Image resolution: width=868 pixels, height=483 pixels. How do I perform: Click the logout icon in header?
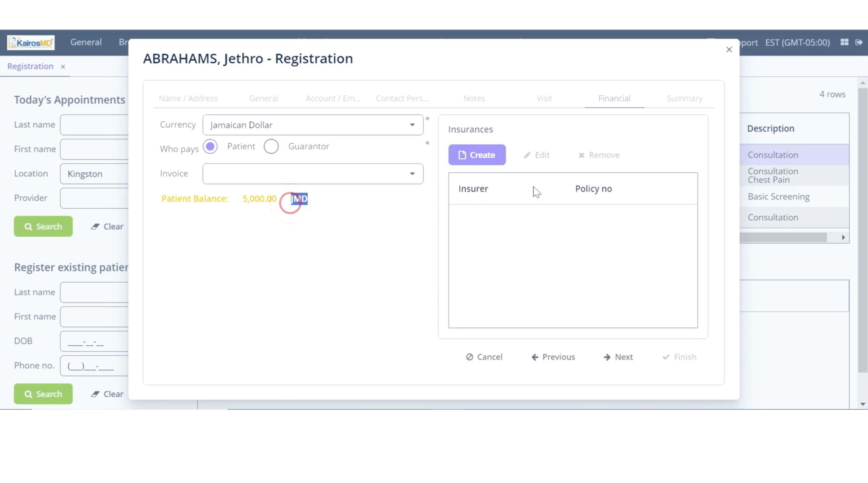[x=859, y=42]
